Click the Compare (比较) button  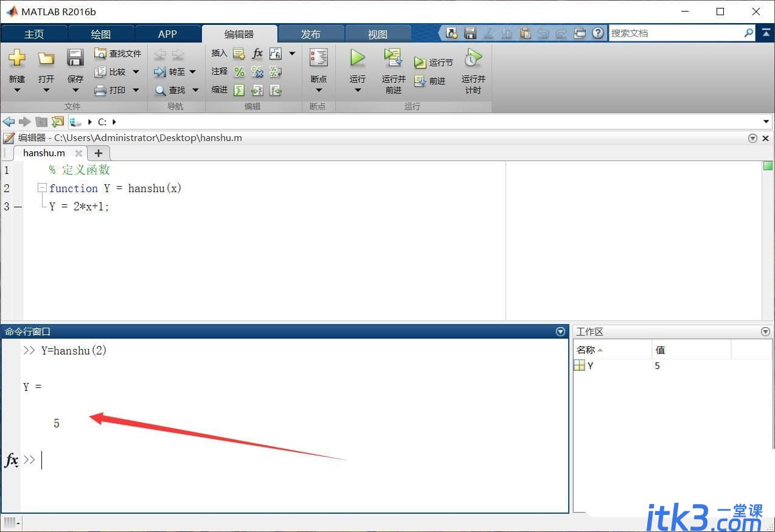110,72
